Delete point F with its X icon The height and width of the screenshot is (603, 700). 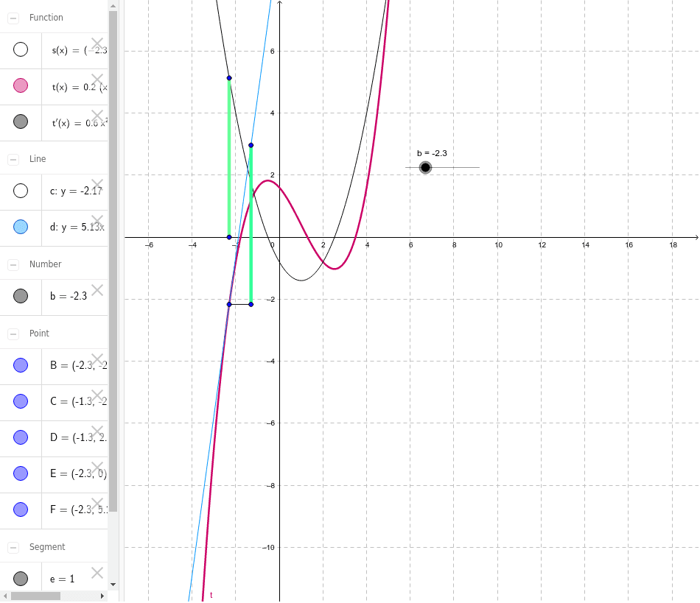(x=97, y=504)
